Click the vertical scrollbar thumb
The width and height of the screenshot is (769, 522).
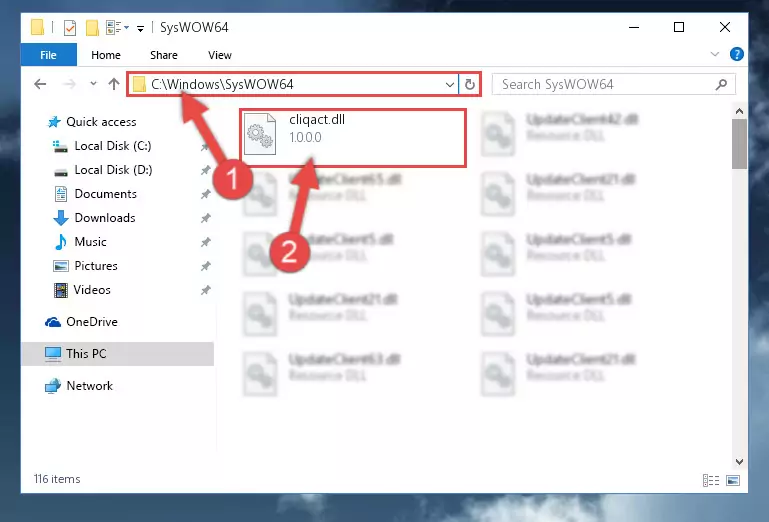pyautogui.click(x=739, y=144)
